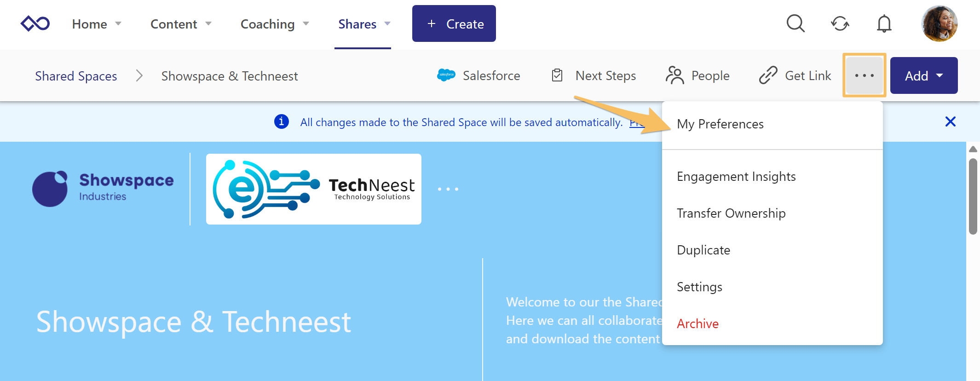Open the Add dropdown button

point(924,75)
